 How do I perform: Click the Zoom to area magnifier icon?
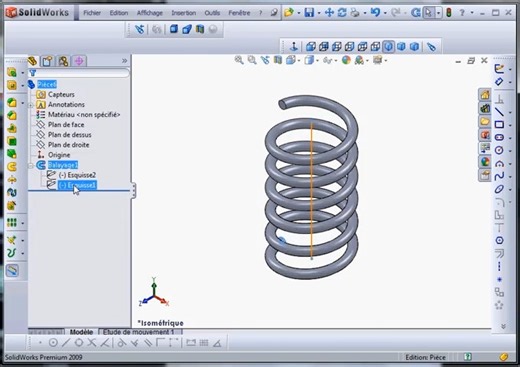point(252,60)
